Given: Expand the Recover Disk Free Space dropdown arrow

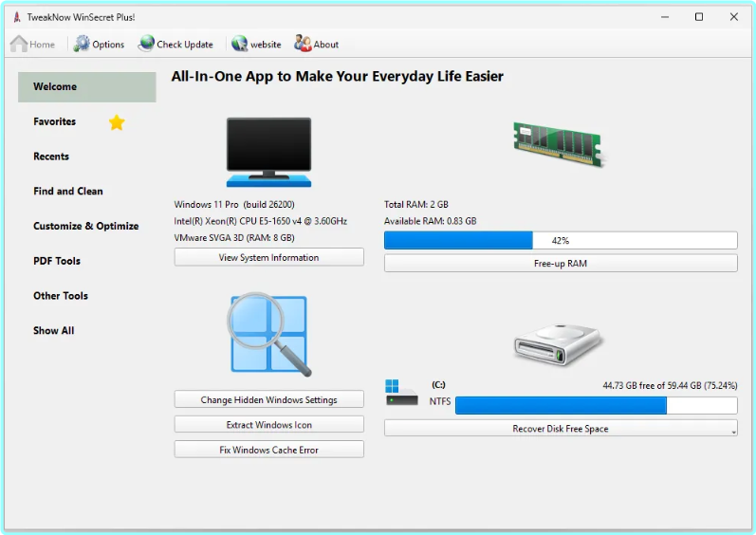Looking at the screenshot, I should (x=732, y=430).
